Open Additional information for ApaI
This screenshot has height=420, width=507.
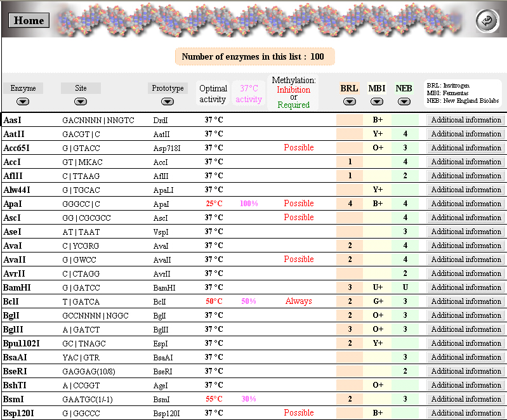pos(466,204)
